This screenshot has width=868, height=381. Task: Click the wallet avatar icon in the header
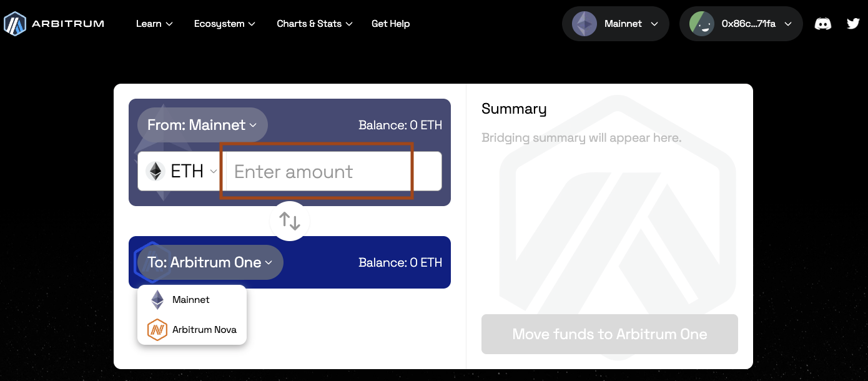coord(702,23)
